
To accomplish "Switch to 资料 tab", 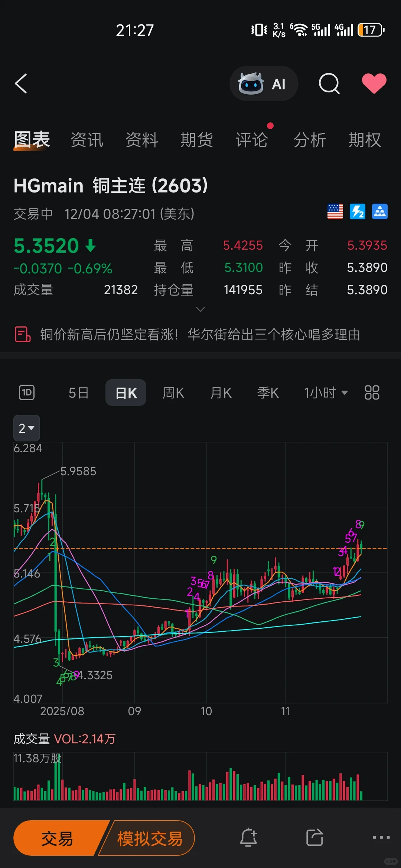I will point(142,140).
